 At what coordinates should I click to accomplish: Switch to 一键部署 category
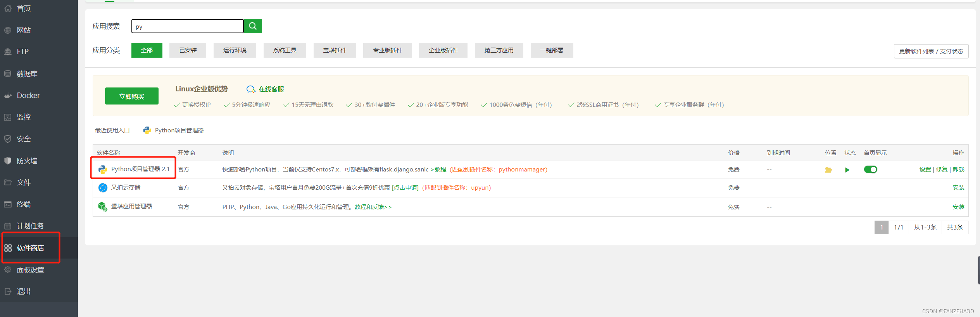tap(552, 50)
